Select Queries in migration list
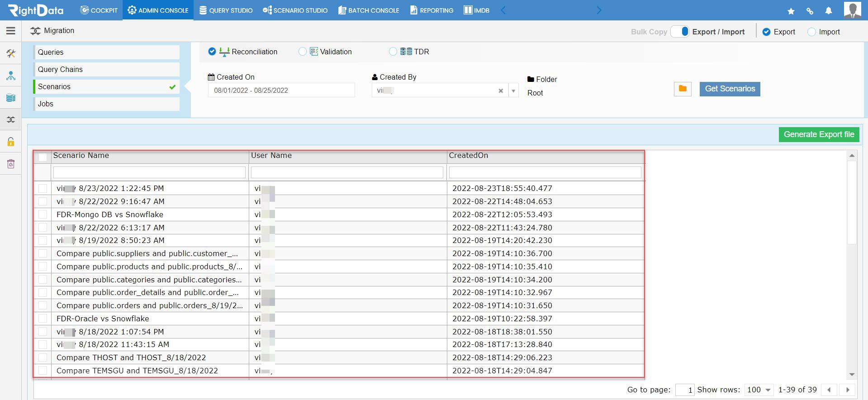This screenshot has width=868, height=400. click(x=107, y=52)
